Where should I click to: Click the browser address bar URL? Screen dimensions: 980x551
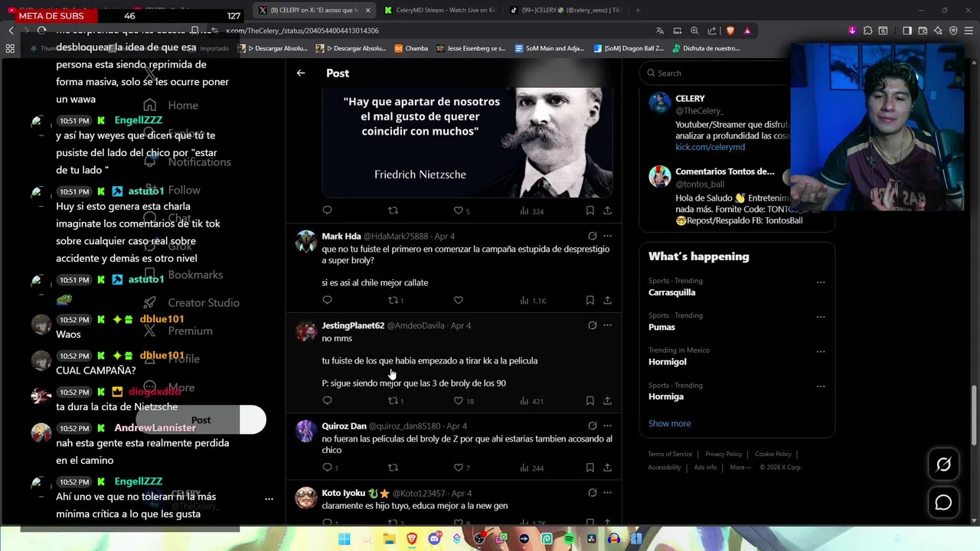point(302,31)
